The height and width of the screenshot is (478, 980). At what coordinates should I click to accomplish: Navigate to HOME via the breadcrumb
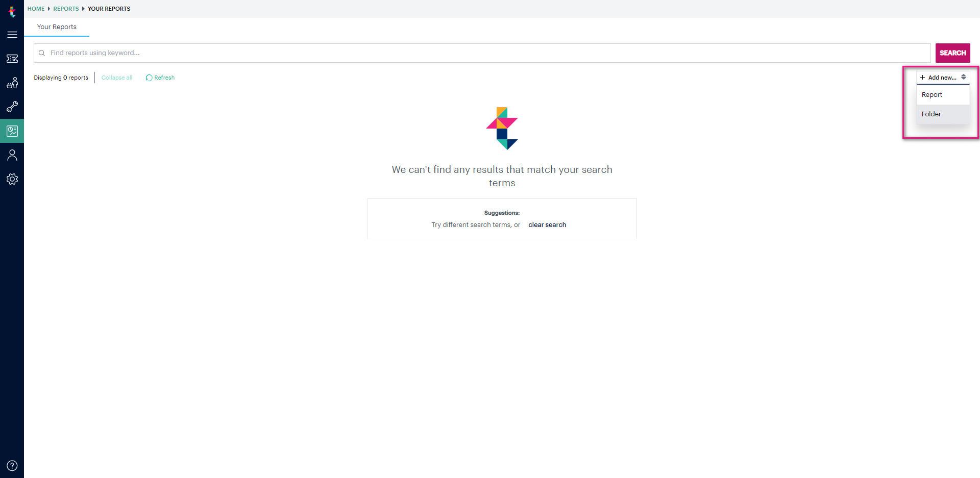tap(36, 9)
